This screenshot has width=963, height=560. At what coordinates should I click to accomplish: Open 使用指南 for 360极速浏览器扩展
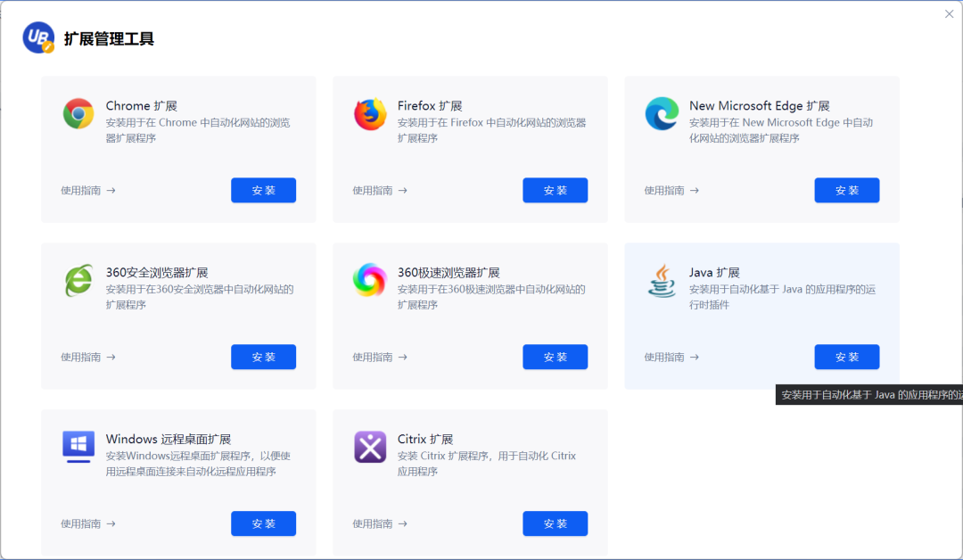pyautogui.click(x=380, y=357)
